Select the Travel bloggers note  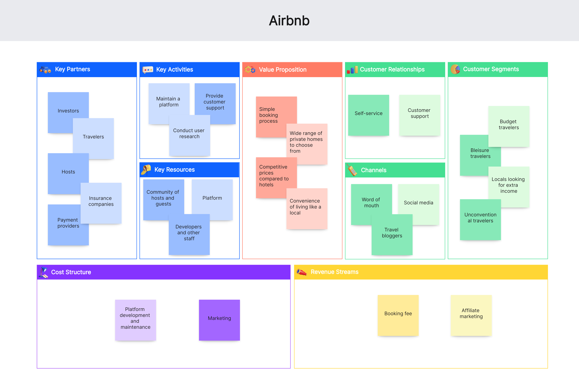392,234
